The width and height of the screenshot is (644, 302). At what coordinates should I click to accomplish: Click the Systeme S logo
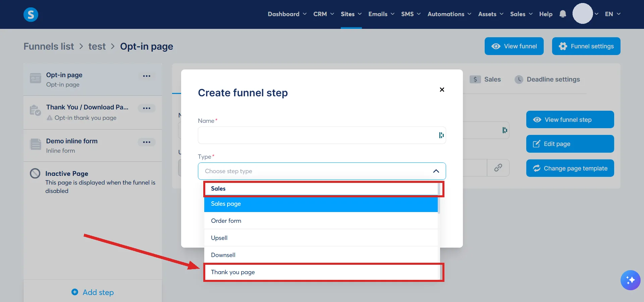(x=31, y=14)
